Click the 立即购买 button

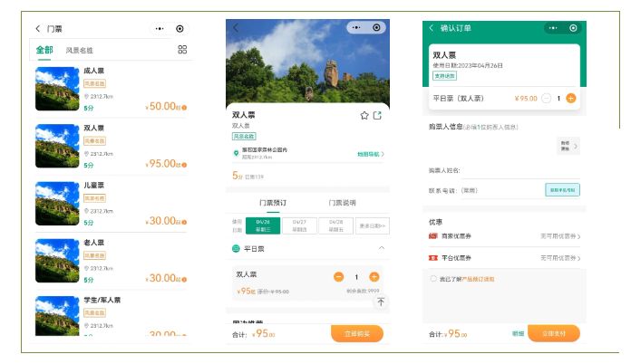(357, 334)
